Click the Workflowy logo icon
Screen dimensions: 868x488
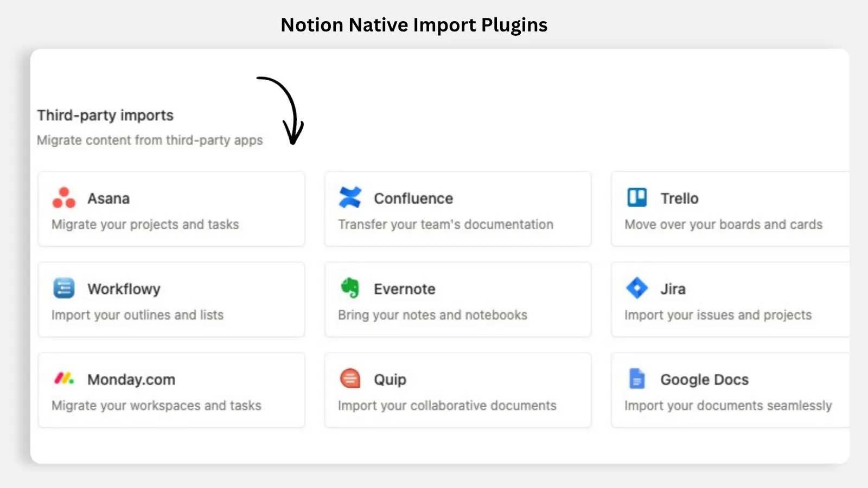tap(64, 288)
